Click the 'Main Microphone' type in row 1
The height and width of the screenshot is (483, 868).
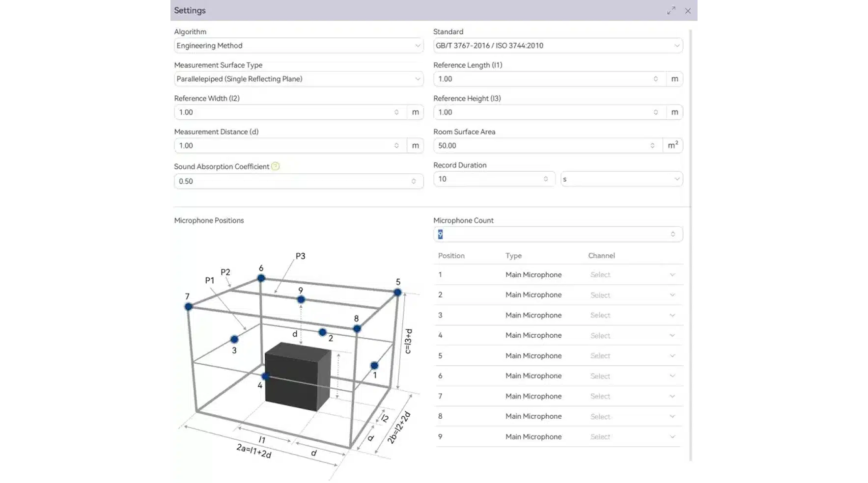533,275
